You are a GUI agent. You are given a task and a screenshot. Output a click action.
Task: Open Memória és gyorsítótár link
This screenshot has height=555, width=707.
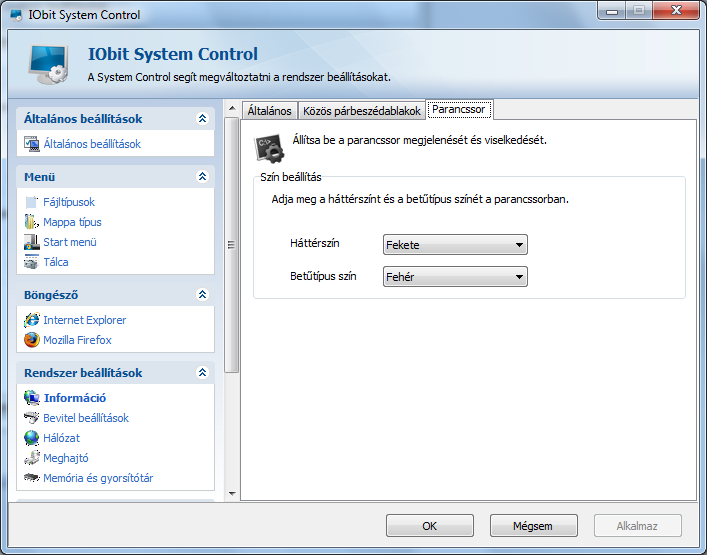(98, 478)
